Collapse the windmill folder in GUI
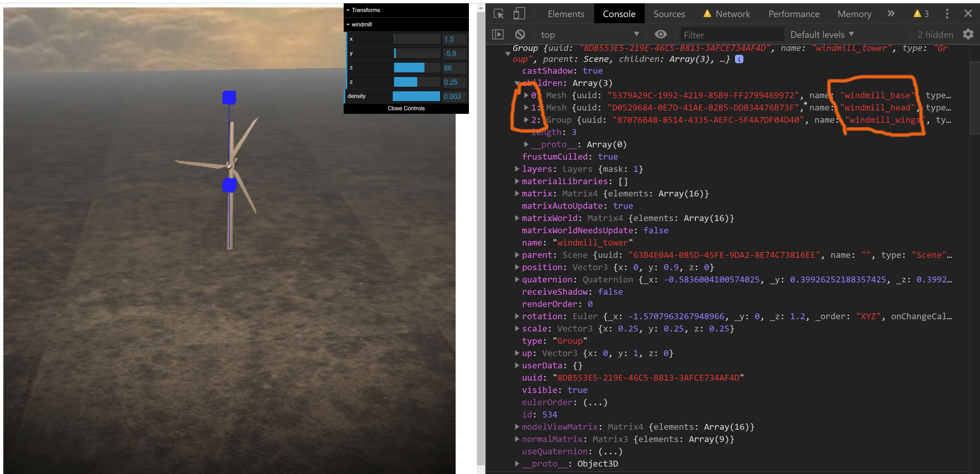980x474 pixels. tap(361, 24)
